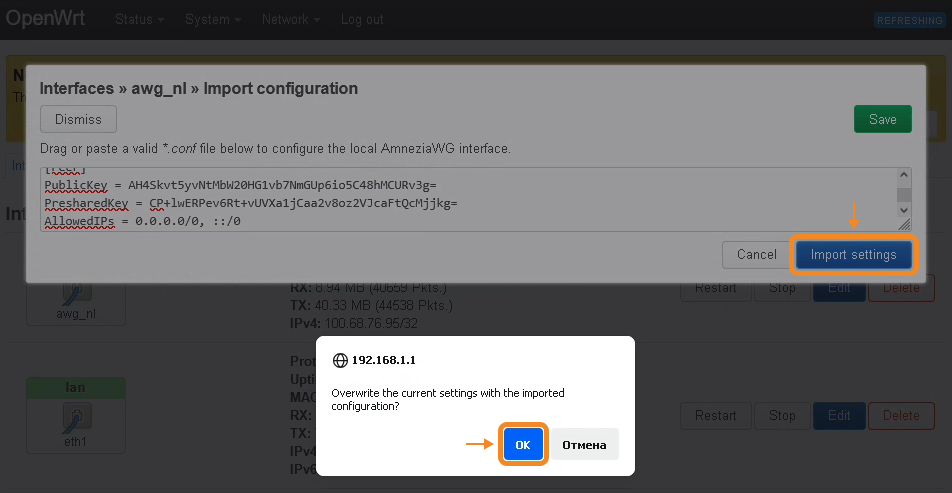Expand the System dropdown menu
This screenshot has height=493, width=952.
point(212,20)
